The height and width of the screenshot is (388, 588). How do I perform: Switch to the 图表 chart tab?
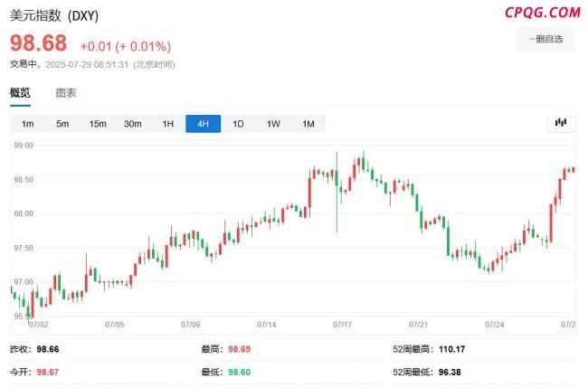click(x=66, y=93)
